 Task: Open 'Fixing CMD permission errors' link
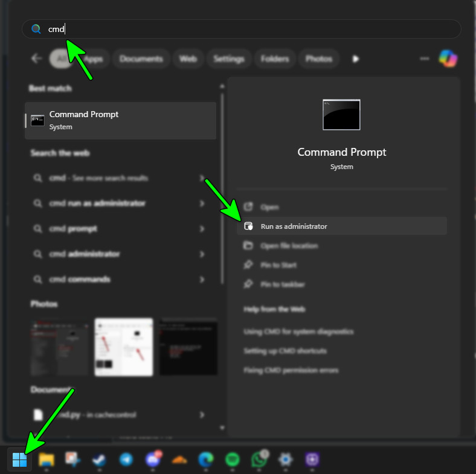[x=291, y=371]
